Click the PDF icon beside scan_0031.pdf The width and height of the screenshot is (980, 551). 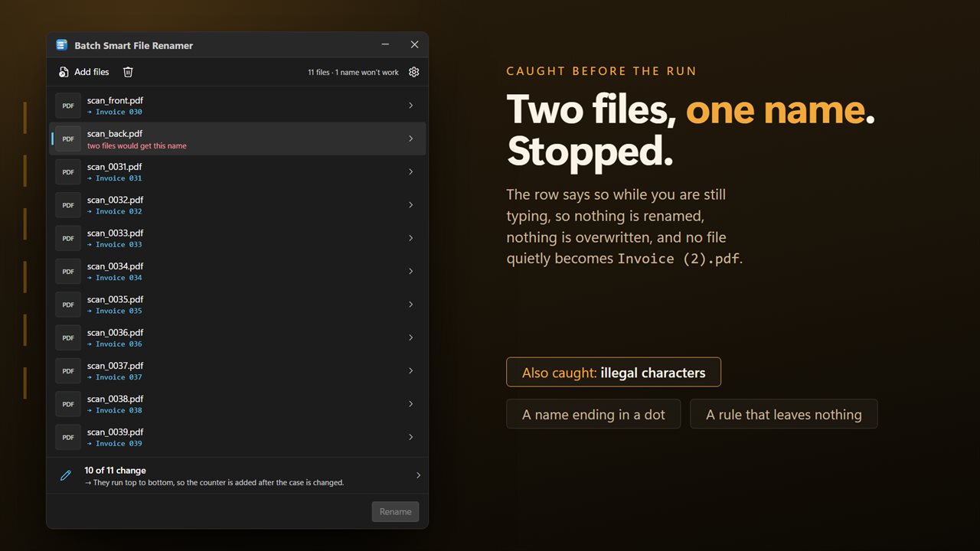click(68, 172)
